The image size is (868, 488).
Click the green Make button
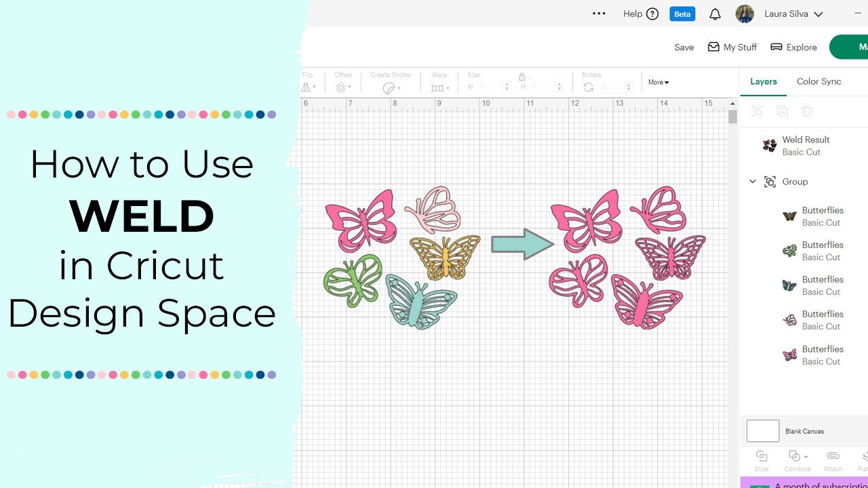[x=850, y=47]
